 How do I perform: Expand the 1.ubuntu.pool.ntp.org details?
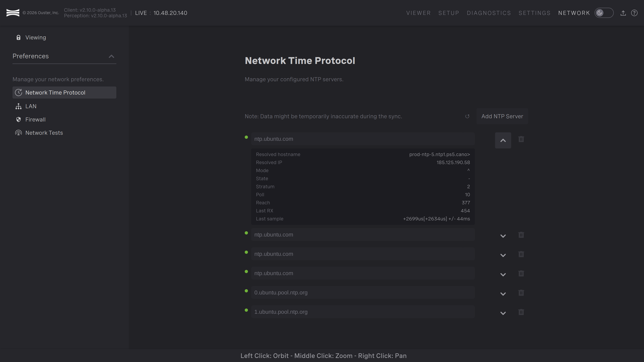tap(503, 313)
